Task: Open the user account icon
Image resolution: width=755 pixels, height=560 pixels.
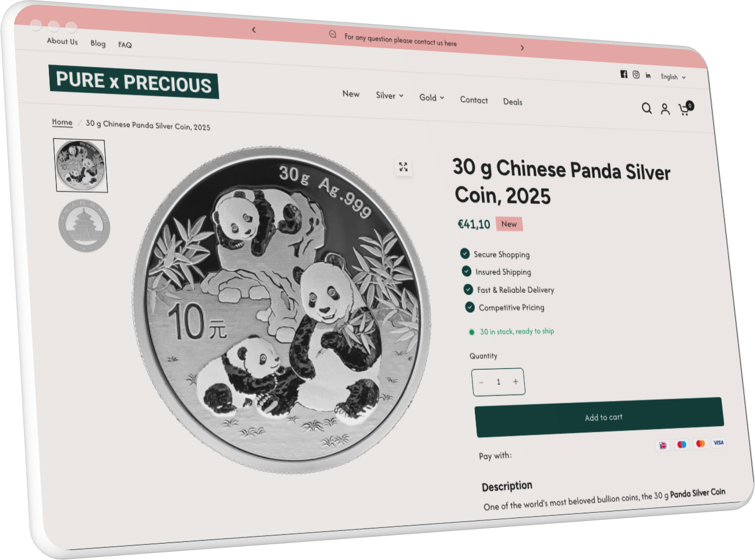Action: pyautogui.click(x=665, y=109)
